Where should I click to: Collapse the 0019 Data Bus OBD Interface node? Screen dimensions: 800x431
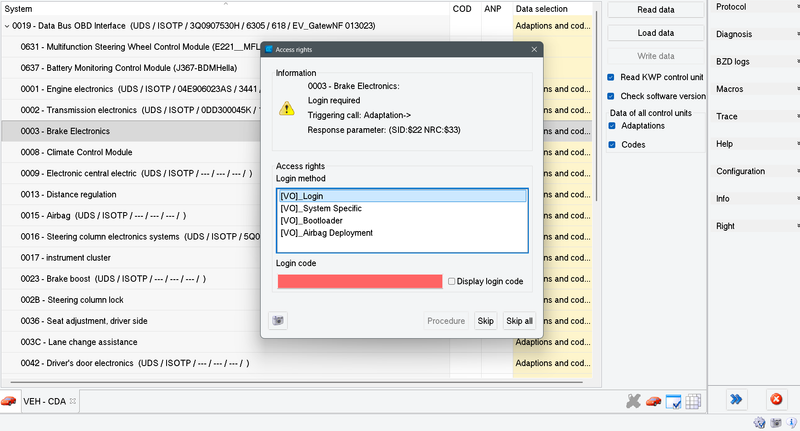pyautogui.click(x=7, y=26)
